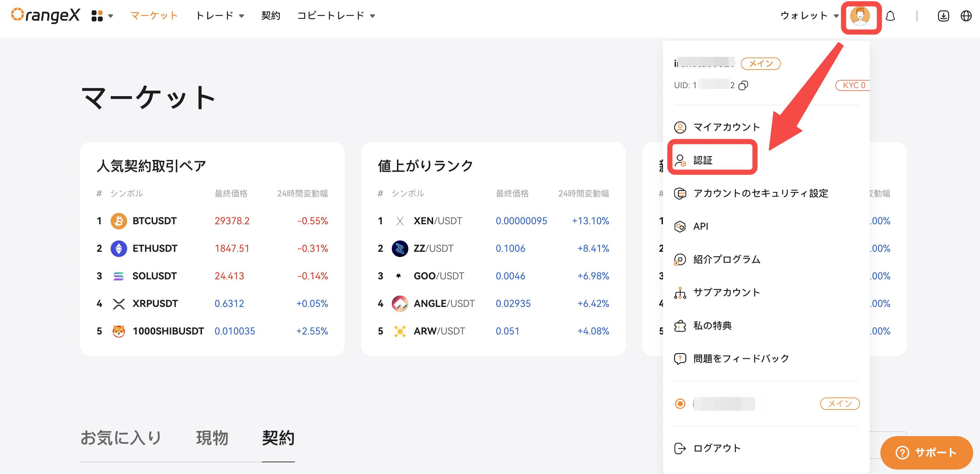This screenshot has height=474, width=980.
Task: Click the +2.55% change for 1000SHIBUSDT
Action: tap(312, 331)
